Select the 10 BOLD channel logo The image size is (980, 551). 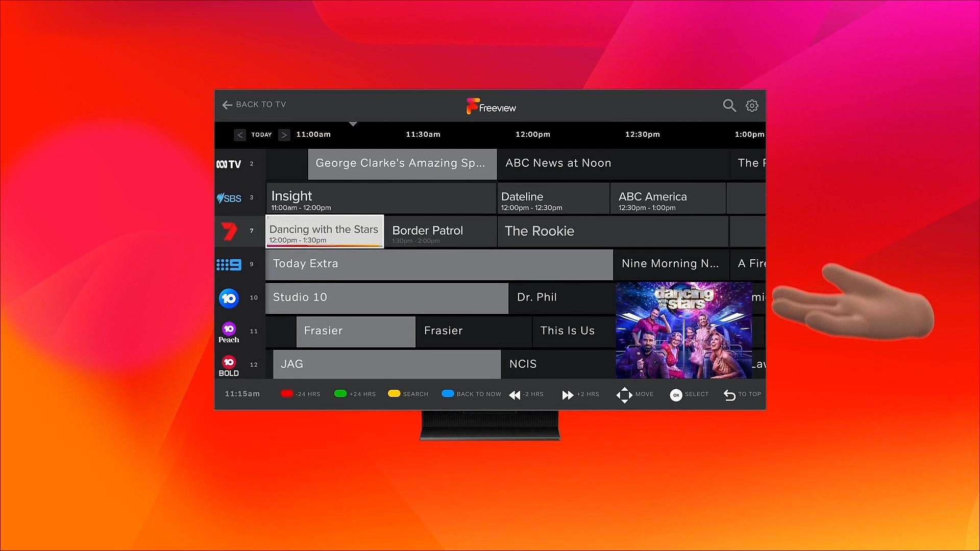coord(229,365)
